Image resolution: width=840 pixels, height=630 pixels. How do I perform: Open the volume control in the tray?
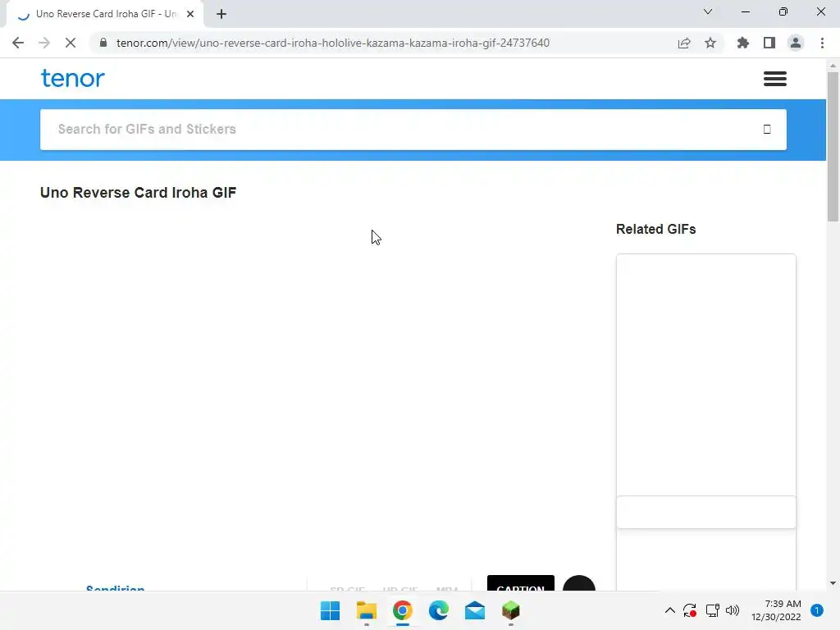click(x=732, y=610)
